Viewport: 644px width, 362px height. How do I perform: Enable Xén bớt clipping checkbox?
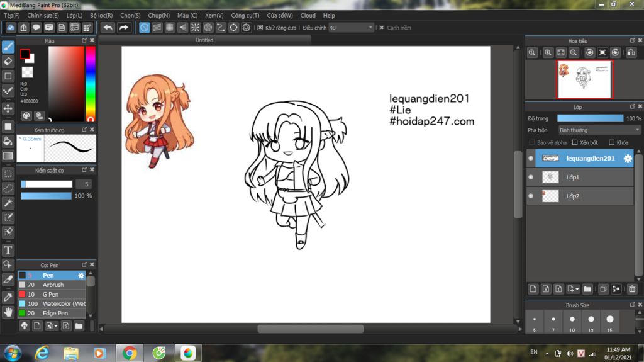pyautogui.click(x=575, y=142)
